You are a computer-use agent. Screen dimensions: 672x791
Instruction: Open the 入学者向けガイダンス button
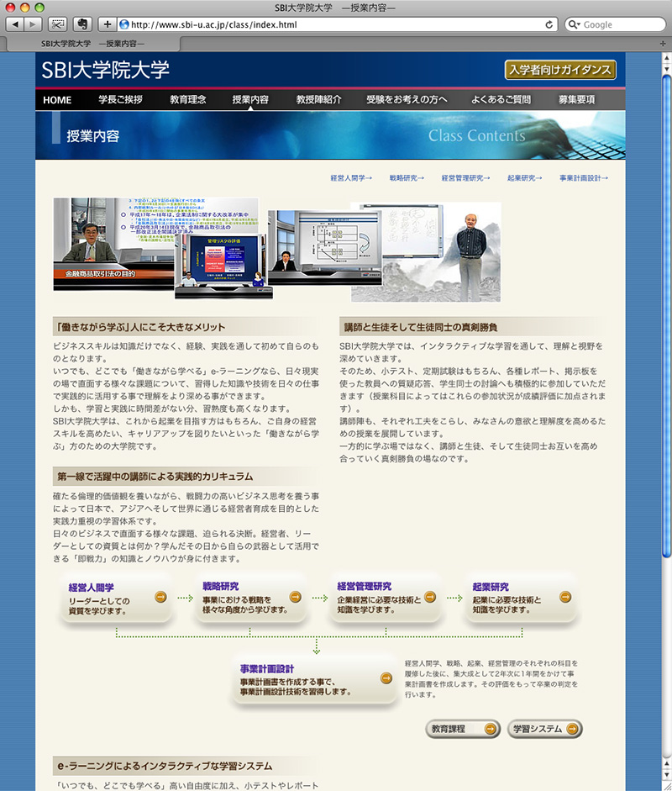(560, 70)
